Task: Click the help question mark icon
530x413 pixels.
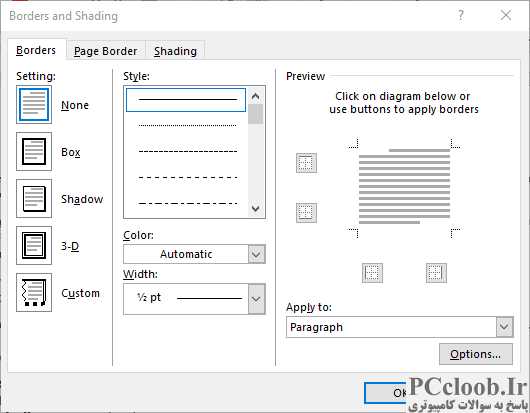Action: 460,15
